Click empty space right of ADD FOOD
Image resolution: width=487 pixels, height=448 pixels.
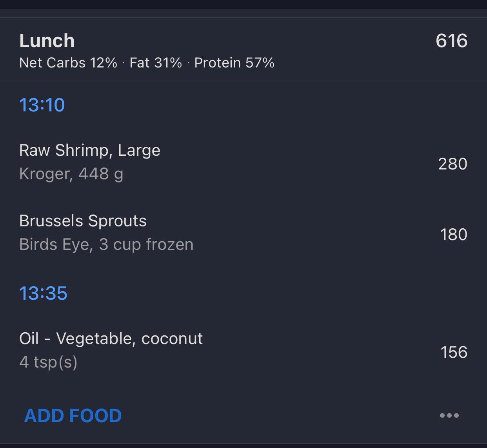pos(274,415)
